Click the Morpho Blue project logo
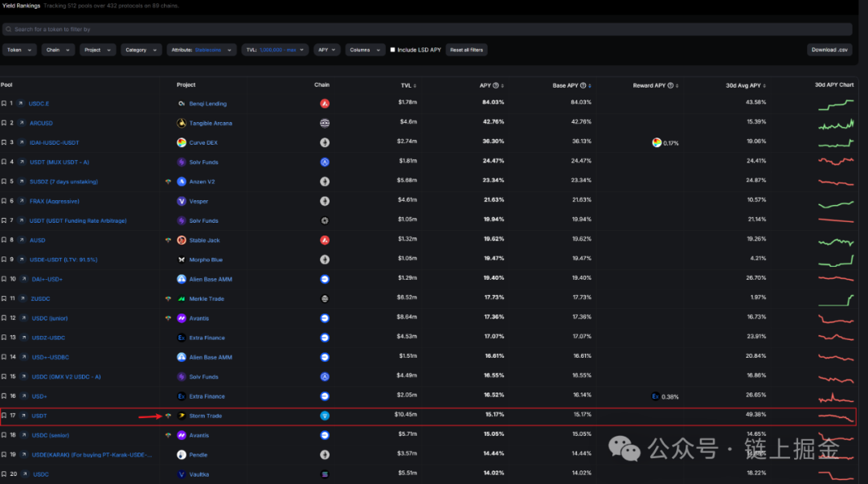 pyautogui.click(x=181, y=259)
